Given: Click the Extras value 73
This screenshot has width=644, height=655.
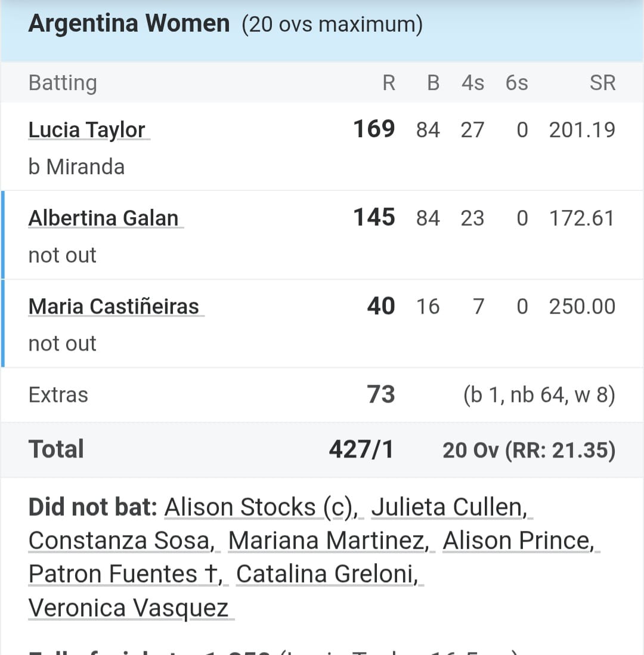Looking at the screenshot, I should coord(381,394).
